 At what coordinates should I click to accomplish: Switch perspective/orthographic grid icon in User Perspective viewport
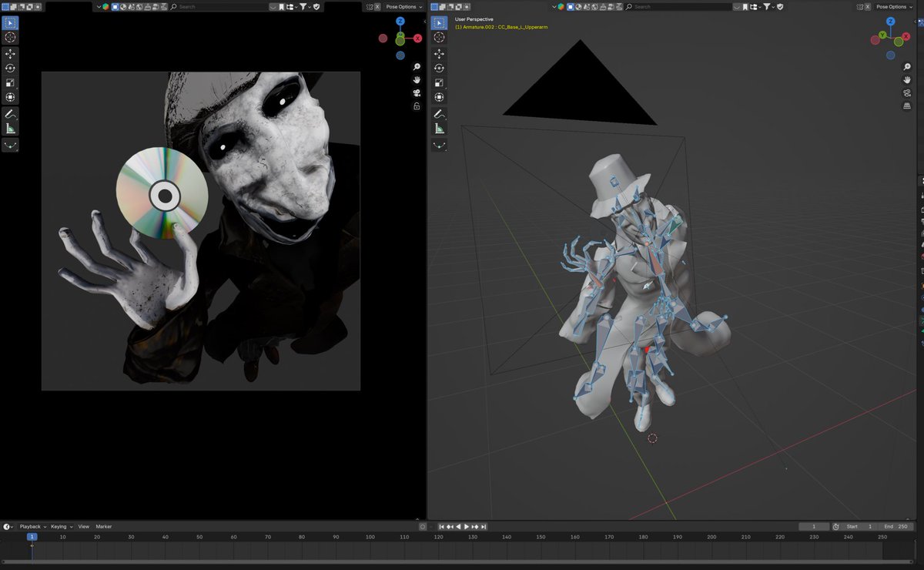coord(908,106)
